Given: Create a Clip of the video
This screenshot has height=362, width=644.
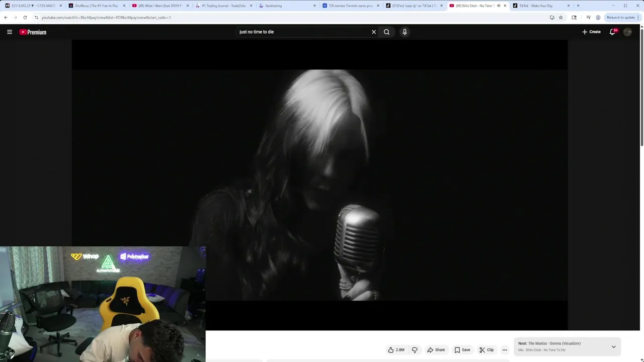Looking at the screenshot, I should [486, 350].
